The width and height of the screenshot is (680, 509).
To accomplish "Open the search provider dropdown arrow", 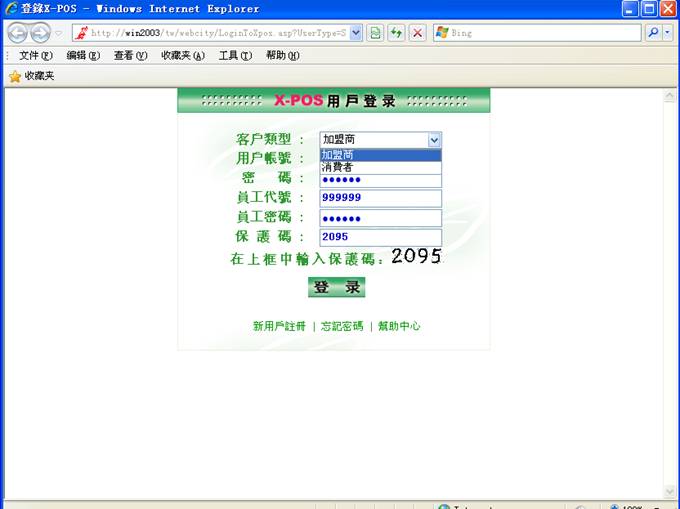I will [x=669, y=33].
